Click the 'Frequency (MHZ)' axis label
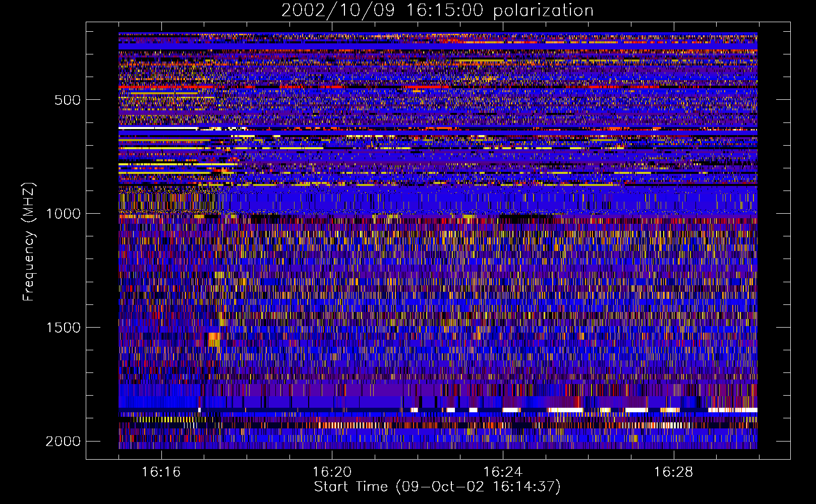This screenshot has width=816, height=504. 29,242
